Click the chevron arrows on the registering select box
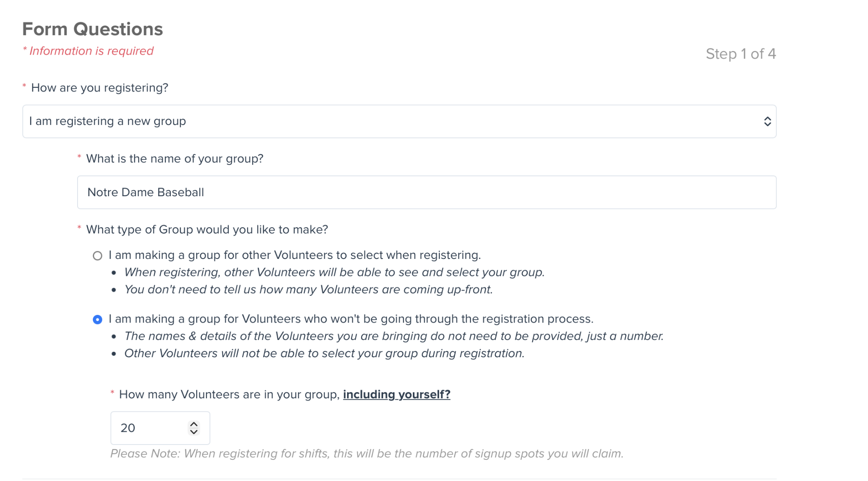 coord(767,122)
